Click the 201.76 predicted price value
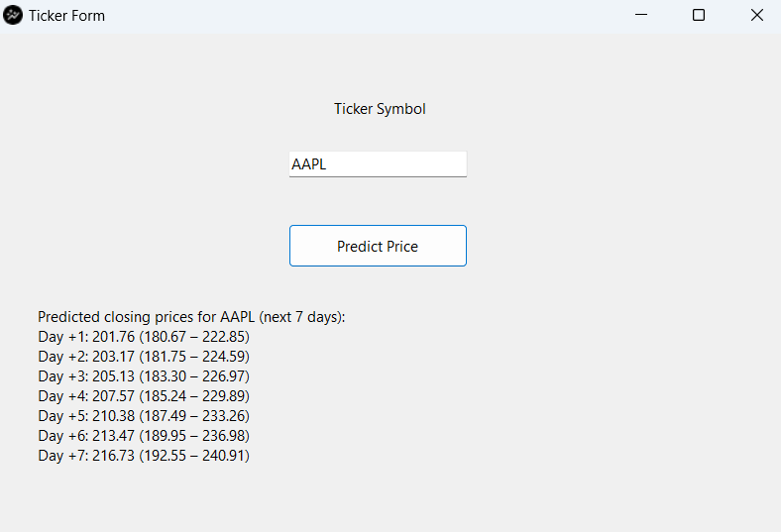 pos(113,337)
